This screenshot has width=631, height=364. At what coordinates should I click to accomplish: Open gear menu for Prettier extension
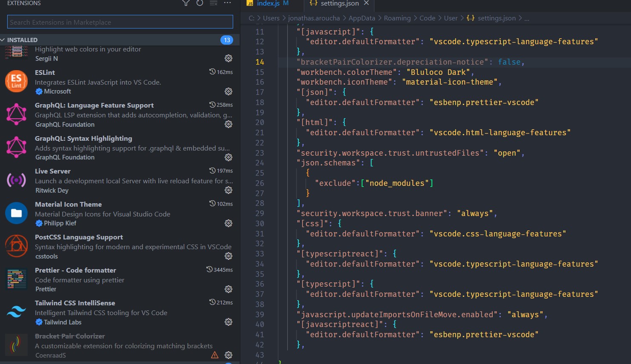(x=228, y=289)
